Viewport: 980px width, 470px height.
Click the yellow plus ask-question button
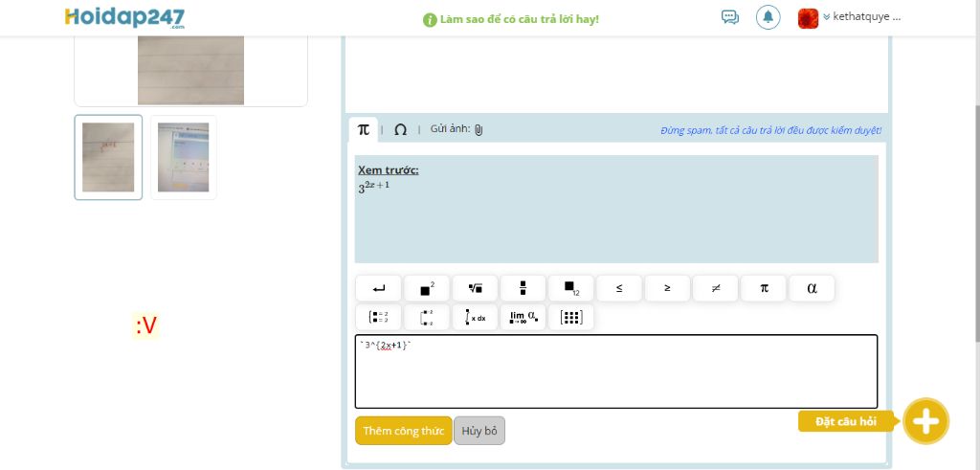click(925, 421)
